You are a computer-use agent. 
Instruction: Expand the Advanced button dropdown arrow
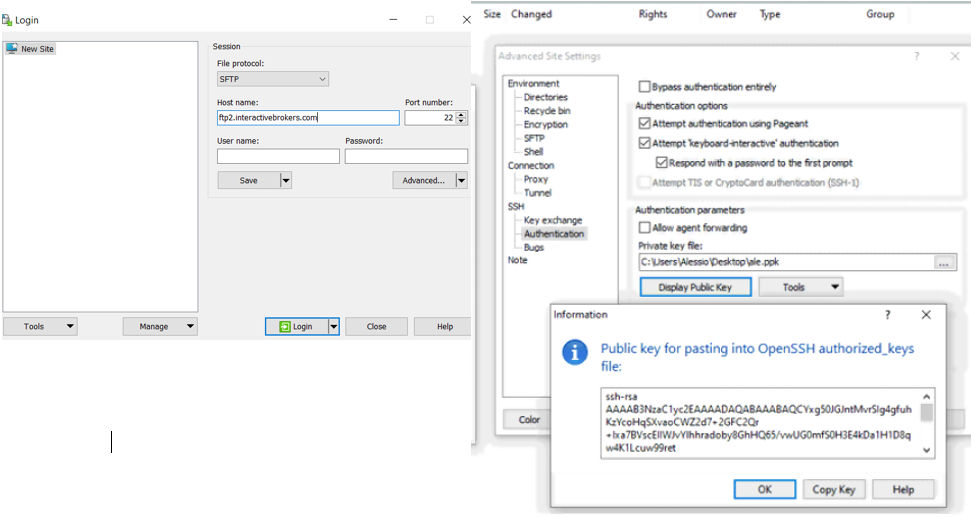tap(461, 180)
